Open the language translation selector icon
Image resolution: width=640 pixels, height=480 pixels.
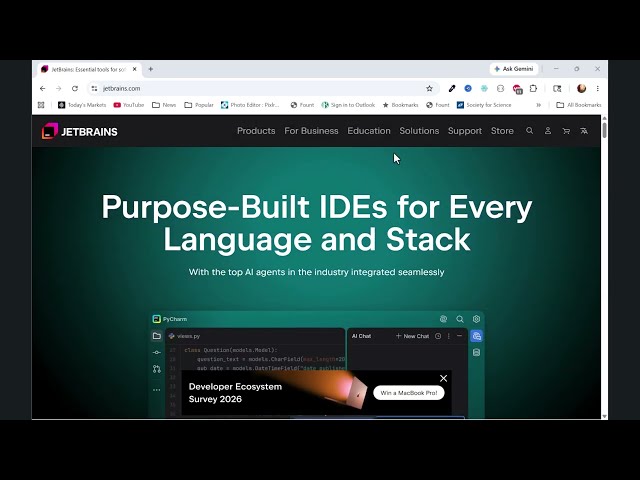pos(584,131)
